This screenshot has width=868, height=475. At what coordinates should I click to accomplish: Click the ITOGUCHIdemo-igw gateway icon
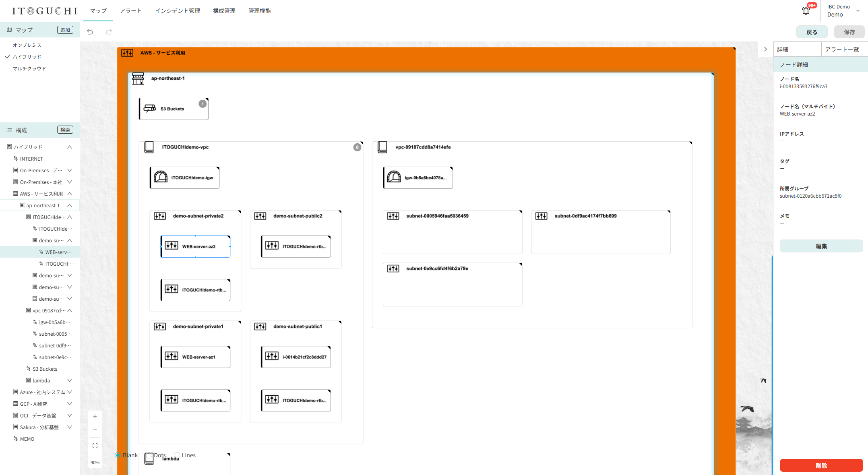[161, 177]
